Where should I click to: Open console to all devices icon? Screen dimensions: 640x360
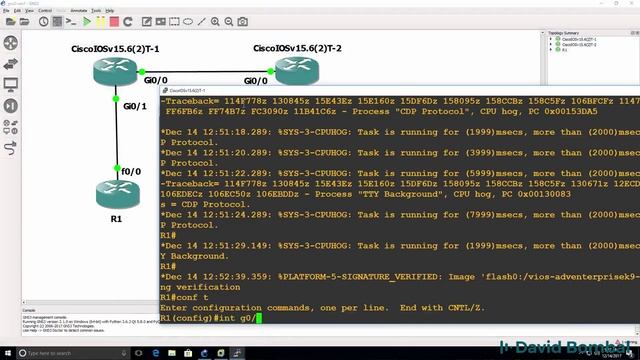tap(71, 22)
